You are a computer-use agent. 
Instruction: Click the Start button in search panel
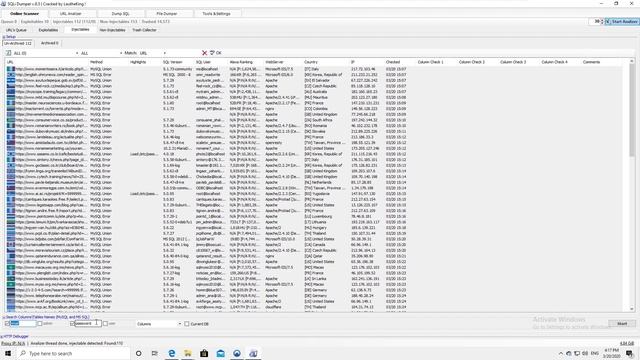622,324
